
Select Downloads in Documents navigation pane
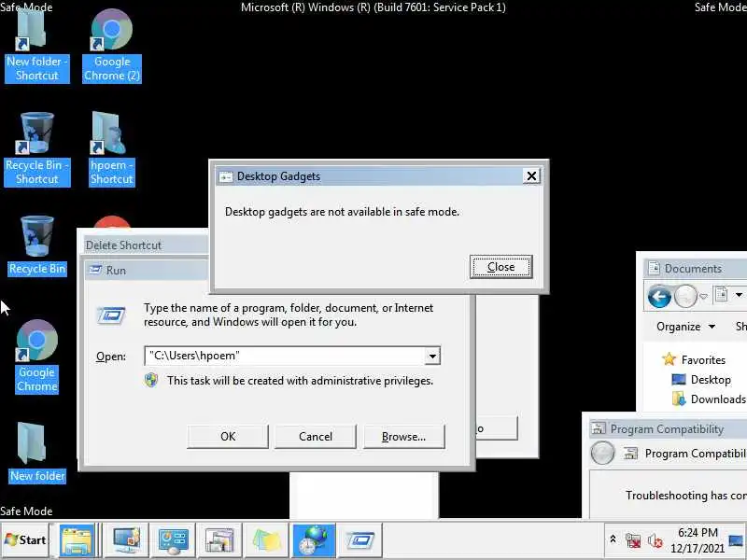(709, 399)
